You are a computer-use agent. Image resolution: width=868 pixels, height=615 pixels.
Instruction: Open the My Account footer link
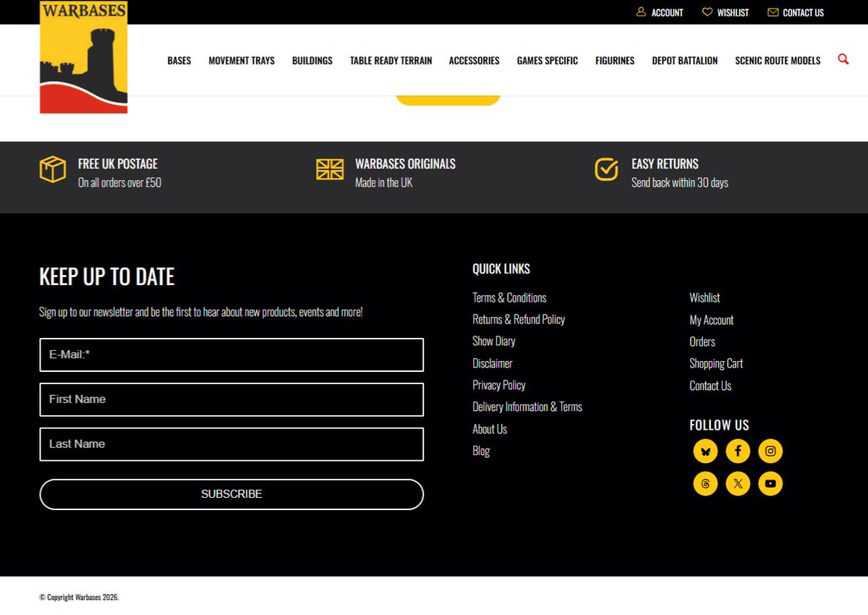click(712, 320)
